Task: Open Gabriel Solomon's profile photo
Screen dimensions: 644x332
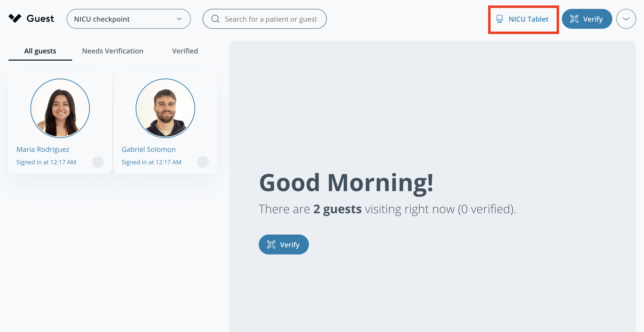Action: [x=165, y=108]
